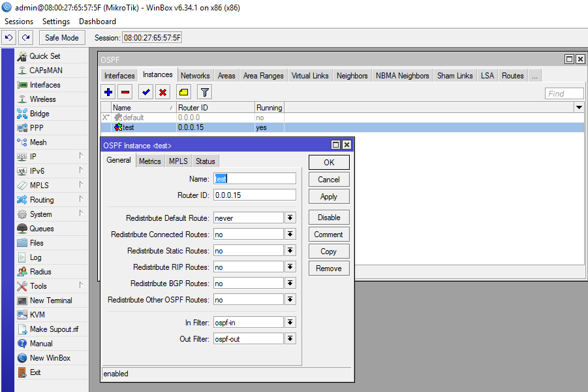Click the Redo arrow in the top toolbar
The height and width of the screenshot is (392, 588).
tap(26, 37)
